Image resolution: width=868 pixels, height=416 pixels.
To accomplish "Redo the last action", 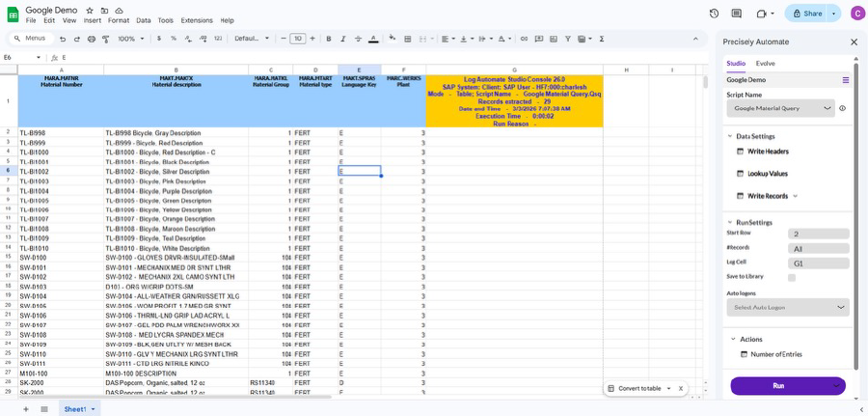I will [x=76, y=39].
